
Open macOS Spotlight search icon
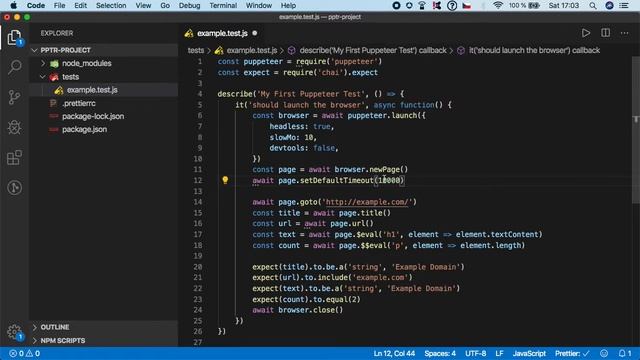point(593,6)
